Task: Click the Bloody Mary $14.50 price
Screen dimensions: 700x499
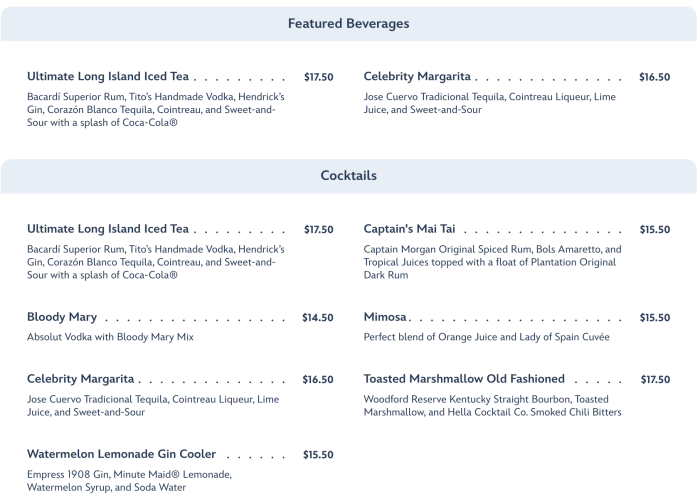Action: pyautogui.click(x=318, y=318)
